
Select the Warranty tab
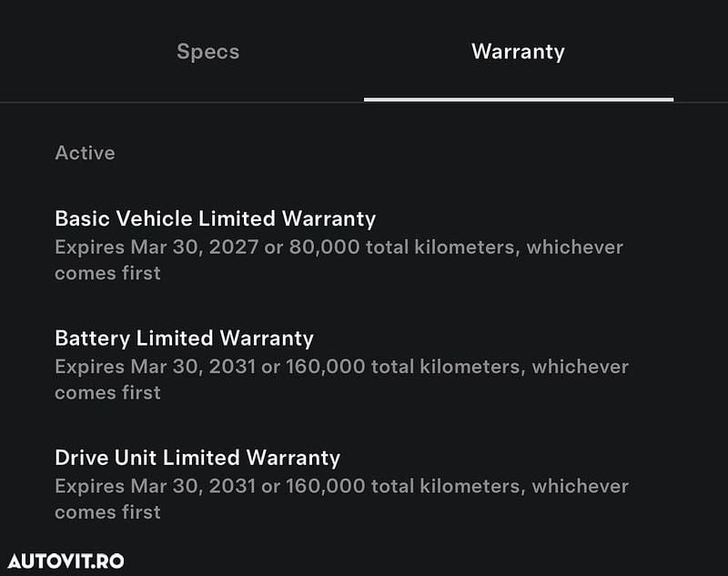(518, 52)
